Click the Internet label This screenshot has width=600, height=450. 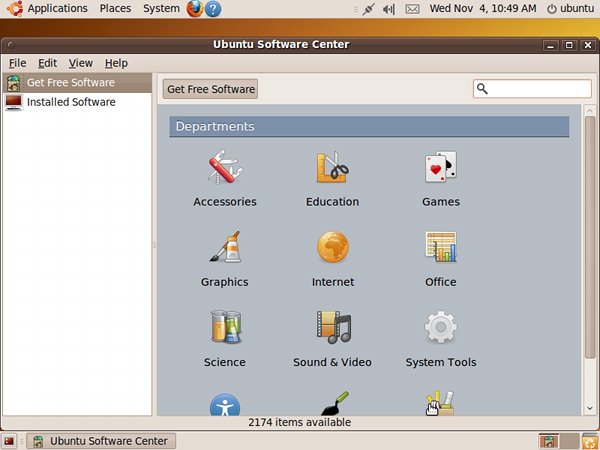coord(333,282)
